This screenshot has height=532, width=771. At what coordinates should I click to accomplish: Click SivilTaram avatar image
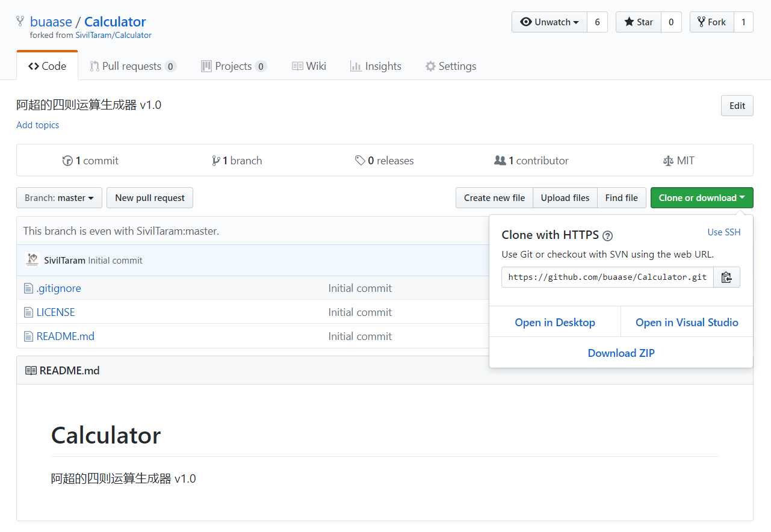(32, 261)
